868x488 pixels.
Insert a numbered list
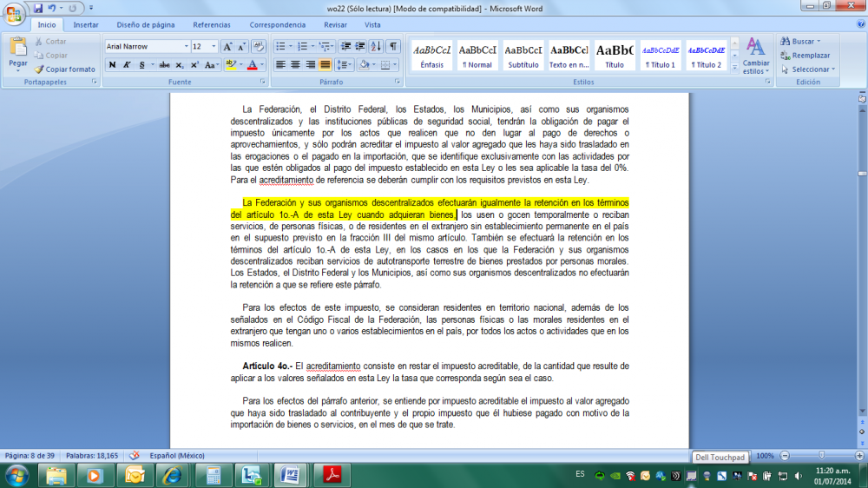(302, 47)
